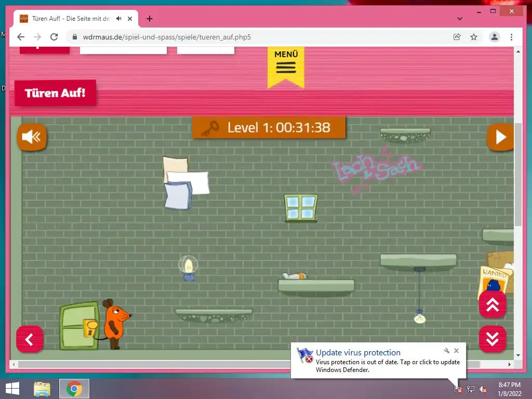Minimize the Chrome window
532x399 pixels.
(478, 11)
